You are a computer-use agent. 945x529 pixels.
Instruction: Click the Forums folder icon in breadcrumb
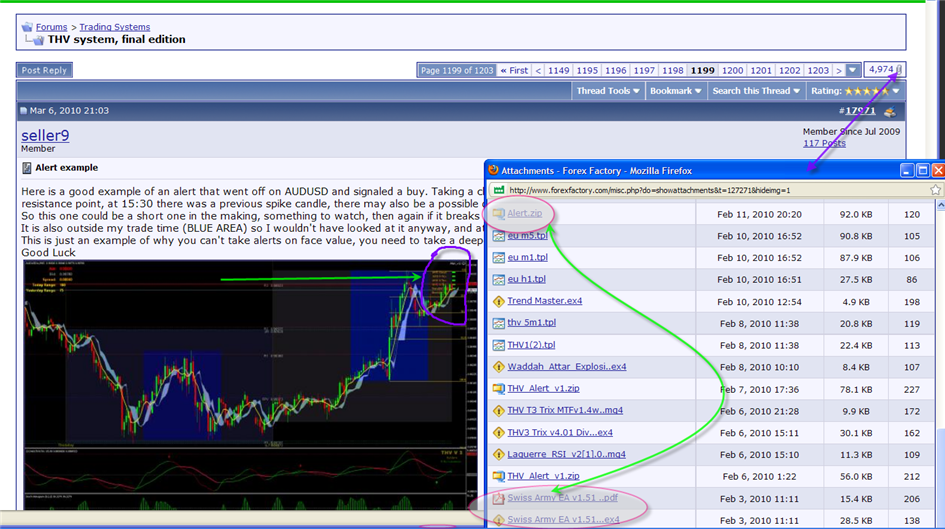pyautogui.click(x=27, y=27)
